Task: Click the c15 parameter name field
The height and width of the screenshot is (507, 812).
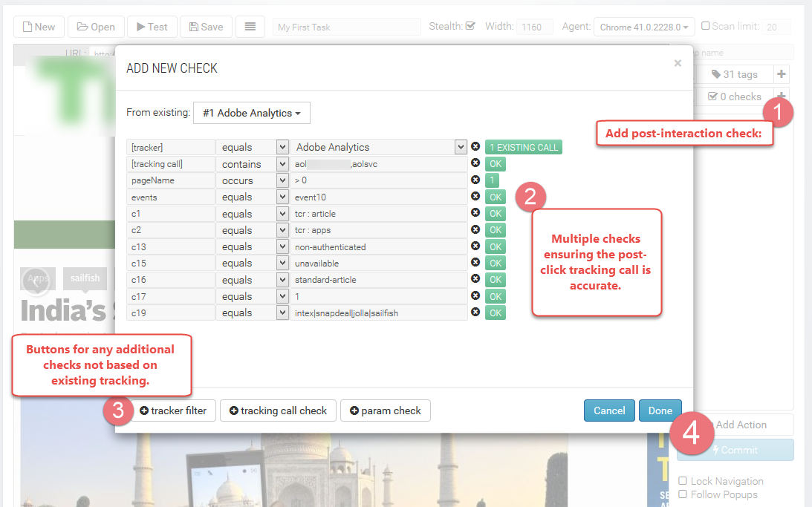Action: tap(170, 264)
